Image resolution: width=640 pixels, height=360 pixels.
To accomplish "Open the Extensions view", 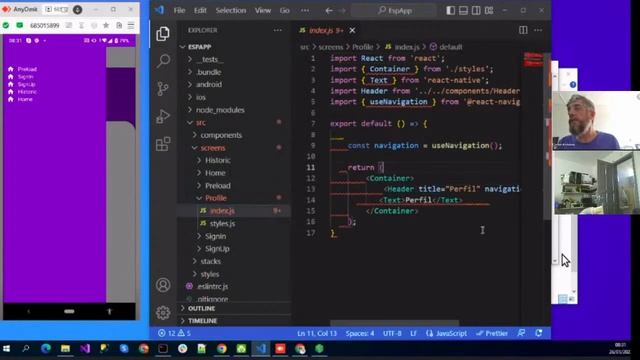I will [163, 144].
